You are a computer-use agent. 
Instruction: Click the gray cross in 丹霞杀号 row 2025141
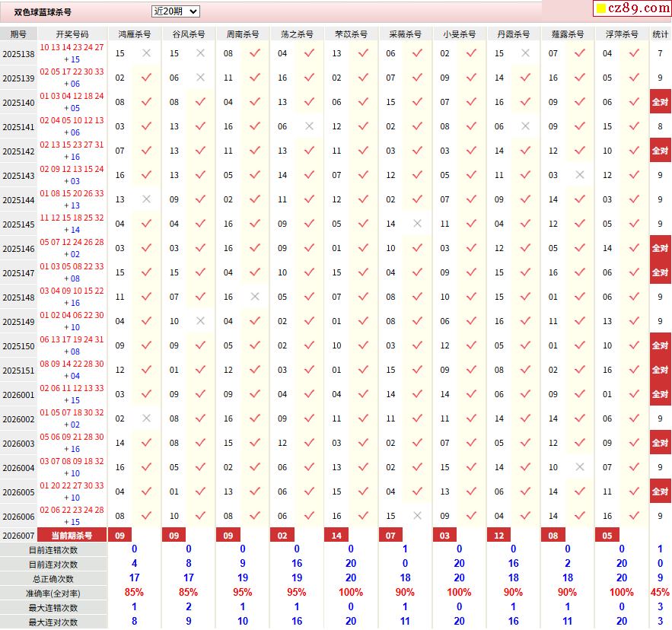pos(525,126)
